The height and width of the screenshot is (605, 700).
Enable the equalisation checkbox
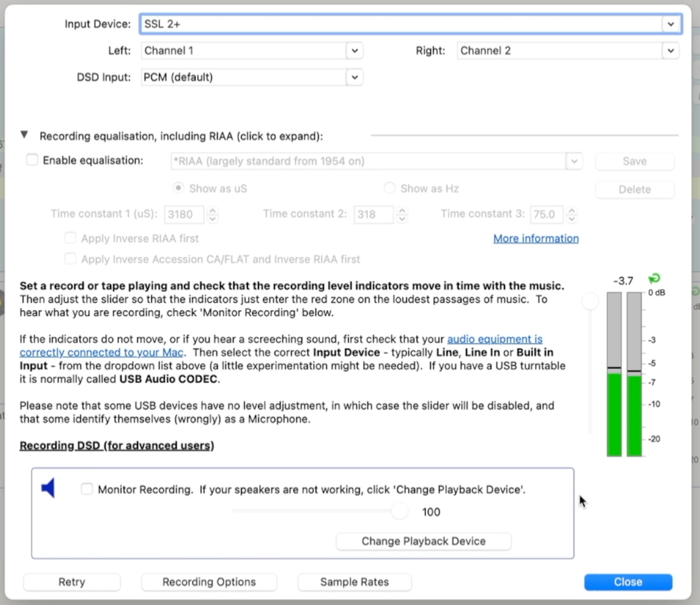(32, 160)
